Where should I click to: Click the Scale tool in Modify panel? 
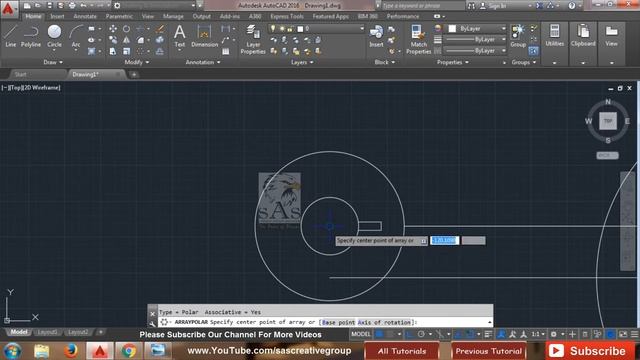(127, 51)
